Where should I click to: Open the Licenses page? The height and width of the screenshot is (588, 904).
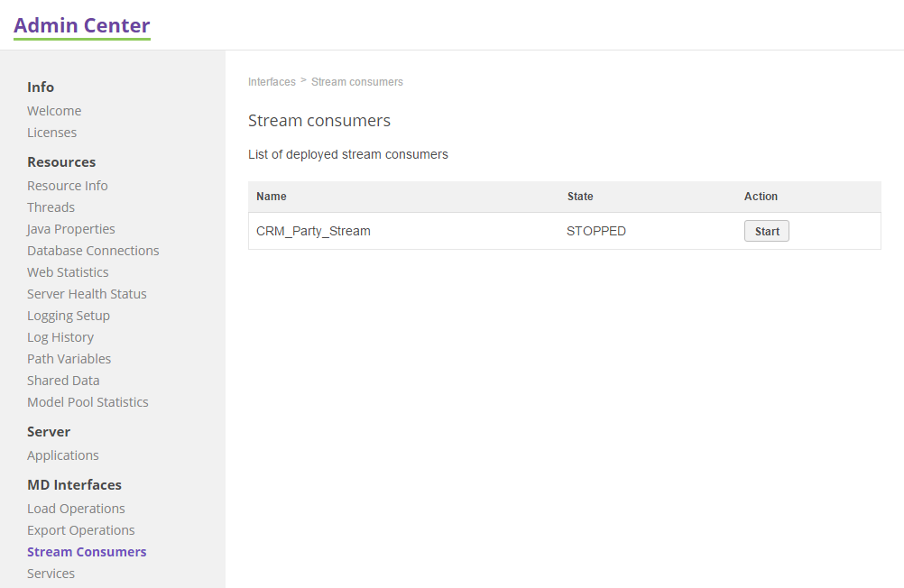click(x=51, y=132)
